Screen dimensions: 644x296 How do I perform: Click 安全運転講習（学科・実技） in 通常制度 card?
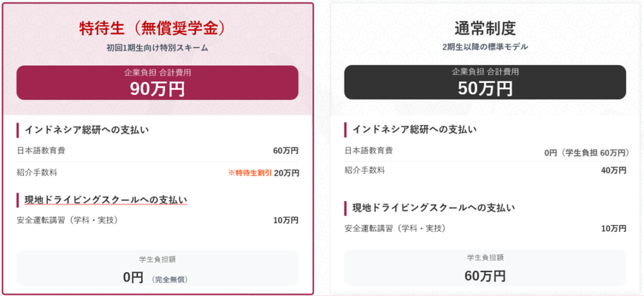pos(396,227)
